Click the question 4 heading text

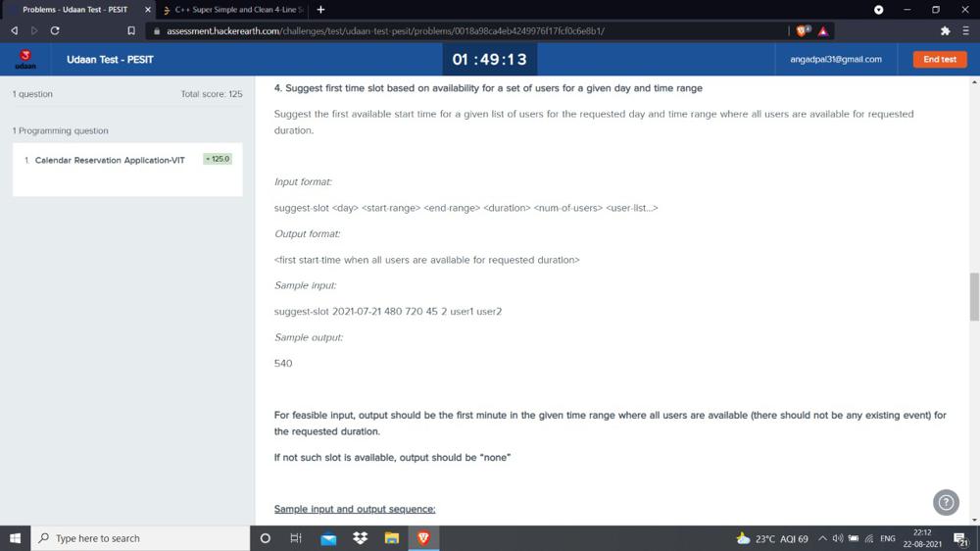pos(488,88)
